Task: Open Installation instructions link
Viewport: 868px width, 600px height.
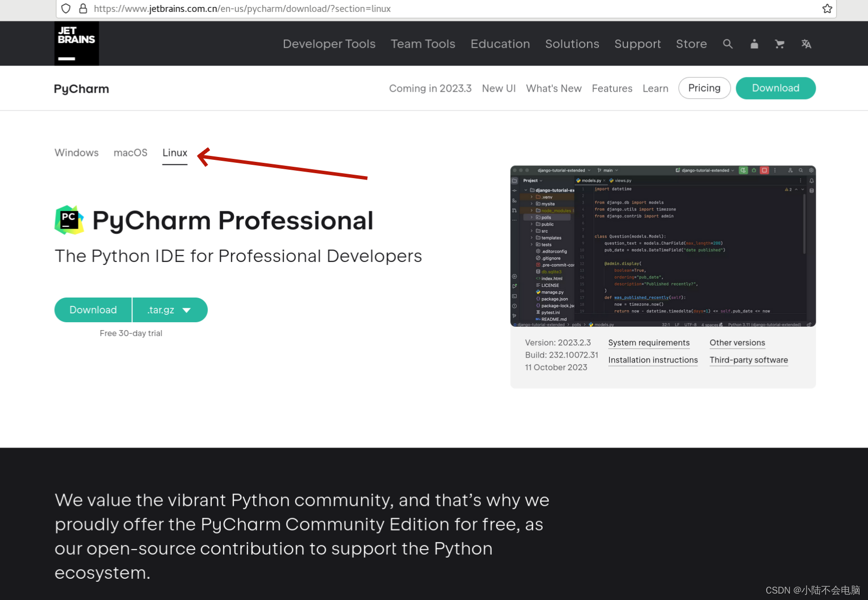Action: pyautogui.click(x=653, y=360)
